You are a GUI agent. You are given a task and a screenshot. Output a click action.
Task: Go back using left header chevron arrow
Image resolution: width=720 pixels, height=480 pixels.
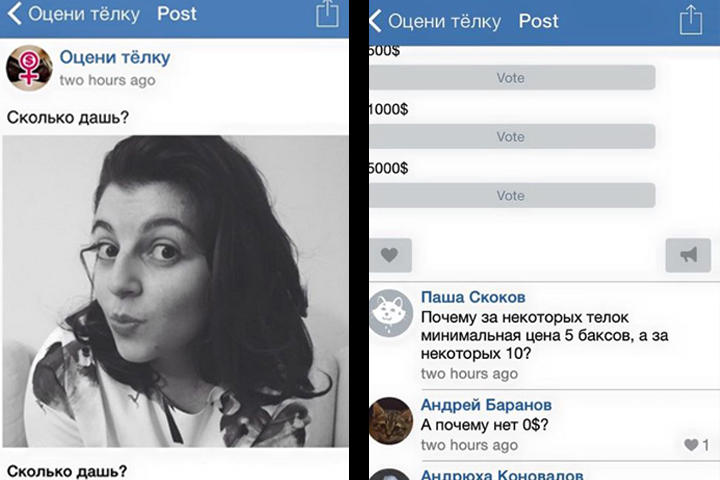(x=15, y=13)
